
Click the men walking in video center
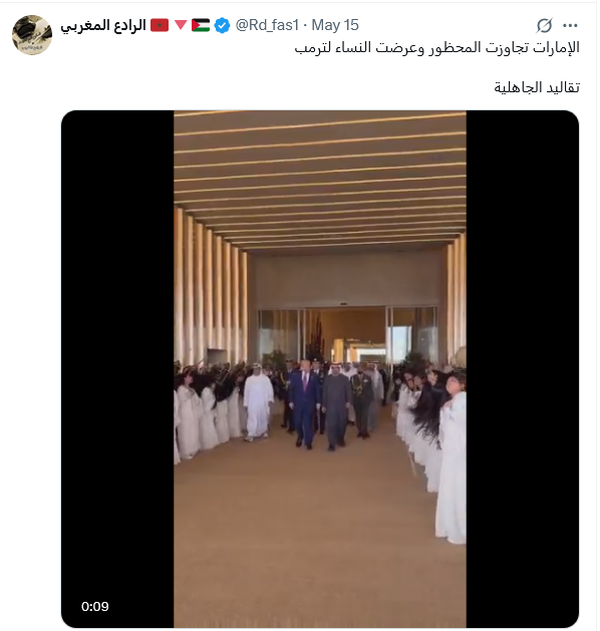coord(320,404)
